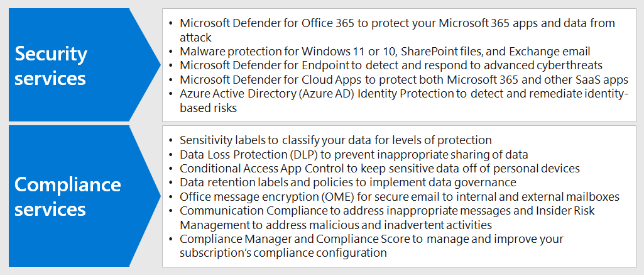Viewport: 644px width, 275px height.
Task: Click the Security services blue arrow
Action: tap(84, 65)
